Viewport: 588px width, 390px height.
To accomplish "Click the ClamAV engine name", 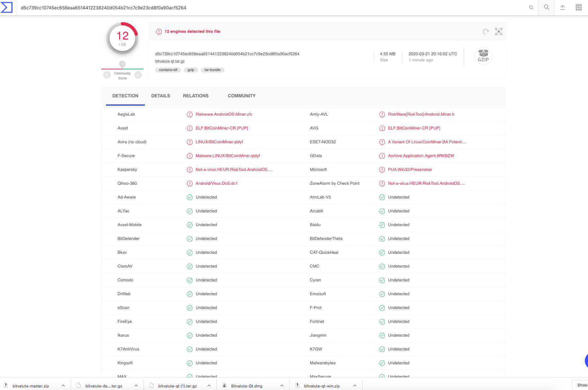I will tap(125, 266).
